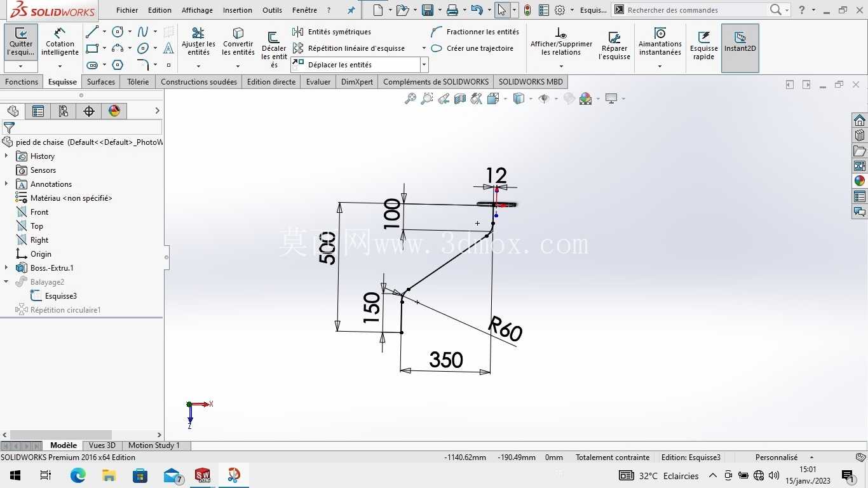Open Microsoft Edge from the taskbar

(78, 475)
